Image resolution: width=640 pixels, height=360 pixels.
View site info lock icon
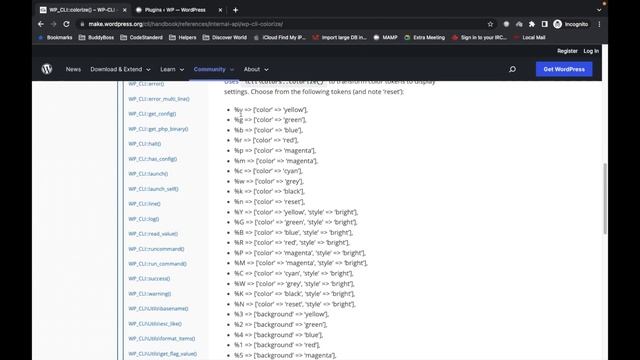[x=82, y=24]
